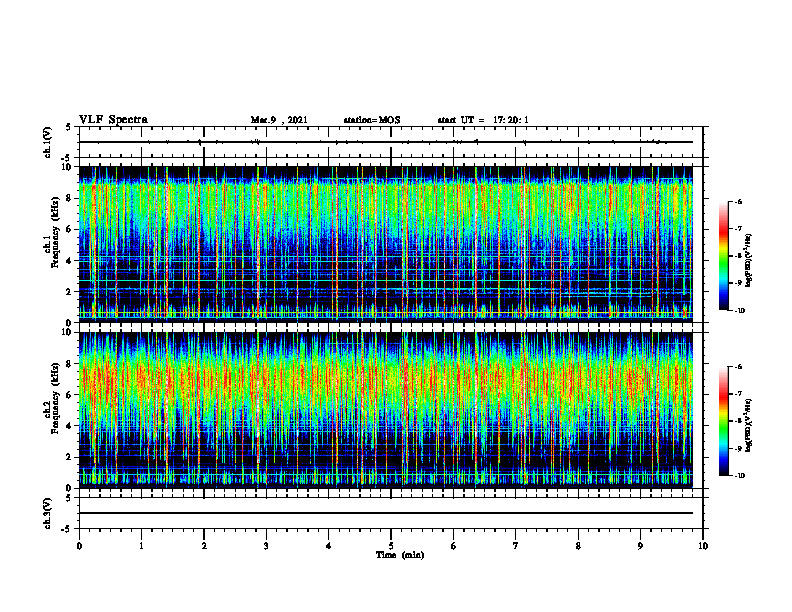The height and width of the screenshot is (612, 792).
Task: Click the "ch.3(V)" waveform axis label
Action: point(48,514)
